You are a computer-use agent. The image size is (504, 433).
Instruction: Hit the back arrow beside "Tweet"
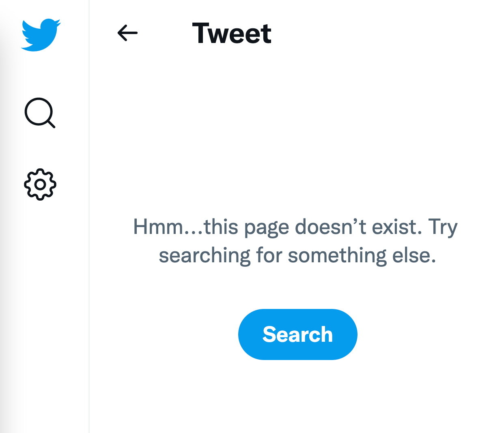point(127,33)
